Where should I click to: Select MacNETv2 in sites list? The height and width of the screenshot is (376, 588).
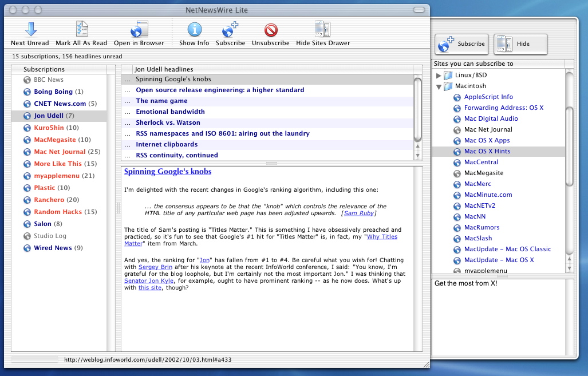[x=498, y=206]
